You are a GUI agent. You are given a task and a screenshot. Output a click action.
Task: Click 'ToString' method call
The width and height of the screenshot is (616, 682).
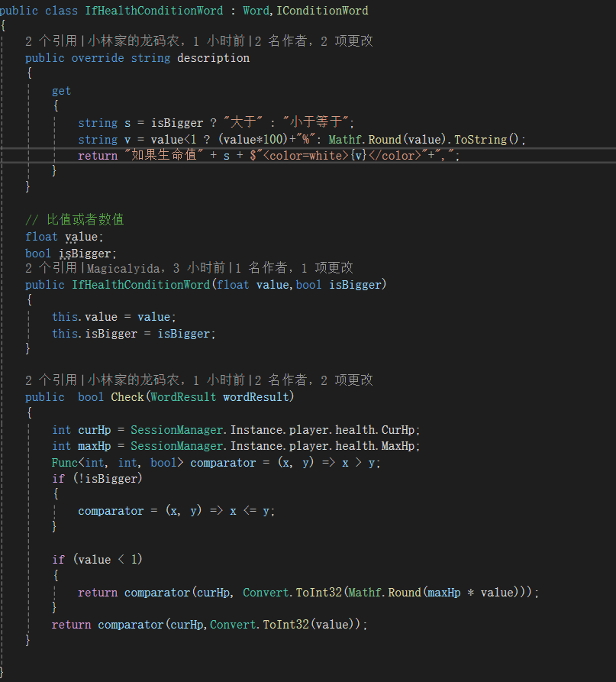tap(481, 140)
